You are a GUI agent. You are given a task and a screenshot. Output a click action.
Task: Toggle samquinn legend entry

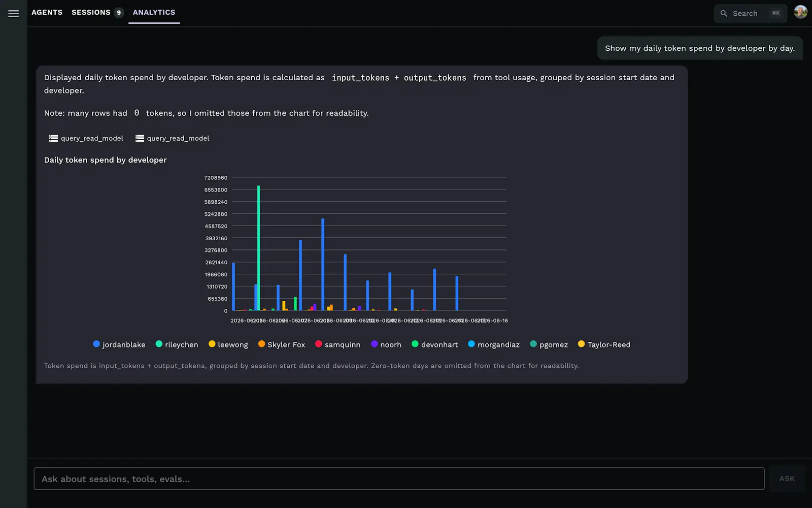(x=338, y=344)
